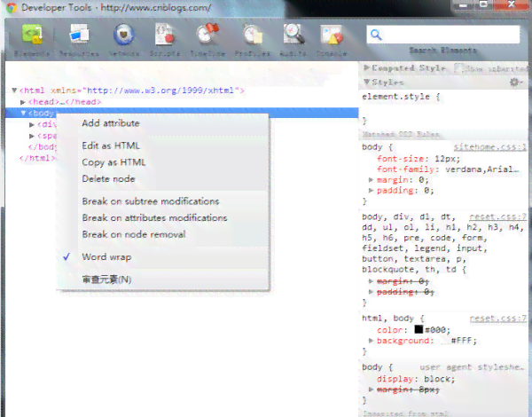The height and width of the screenshot is (417, 532).
Task: Open the Profiles panel icon
Action: click(x=253, y=35)
